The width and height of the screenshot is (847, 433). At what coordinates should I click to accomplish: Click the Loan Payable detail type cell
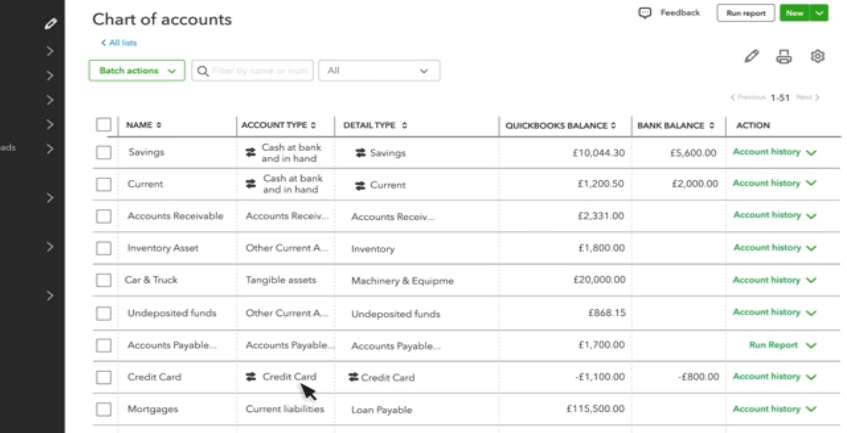coord(381,410)
